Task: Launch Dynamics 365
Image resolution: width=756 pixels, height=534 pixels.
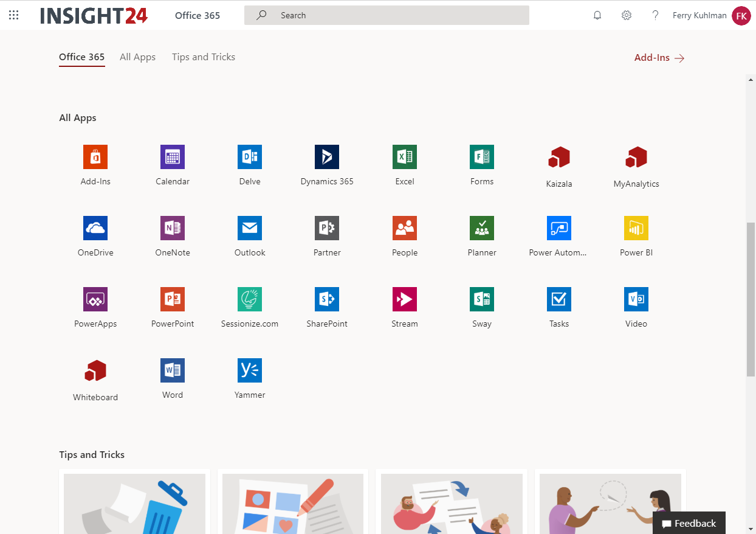Action: (327, 157)
